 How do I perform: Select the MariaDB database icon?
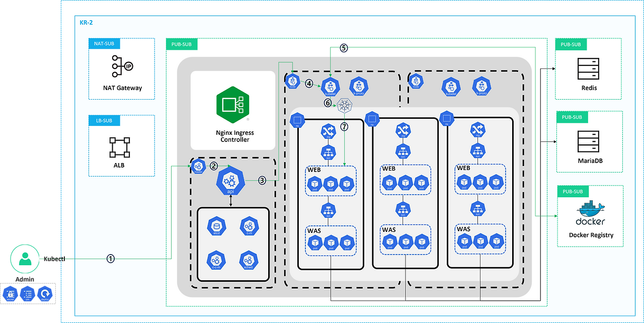click(588, 141)
